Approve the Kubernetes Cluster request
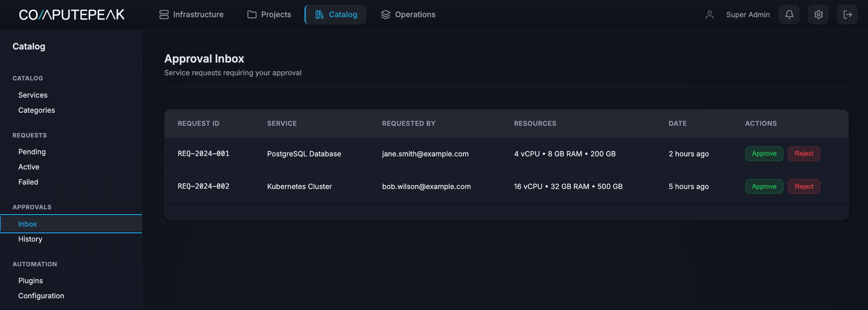Screen dimensions: 868x310 (764, 186)
